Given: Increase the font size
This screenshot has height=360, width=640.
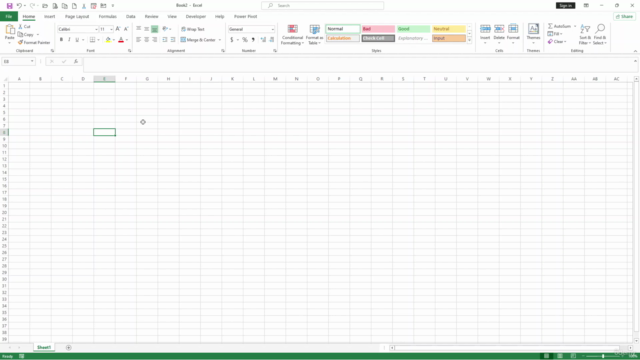Looking at the screenshot, I should [118, 29].
